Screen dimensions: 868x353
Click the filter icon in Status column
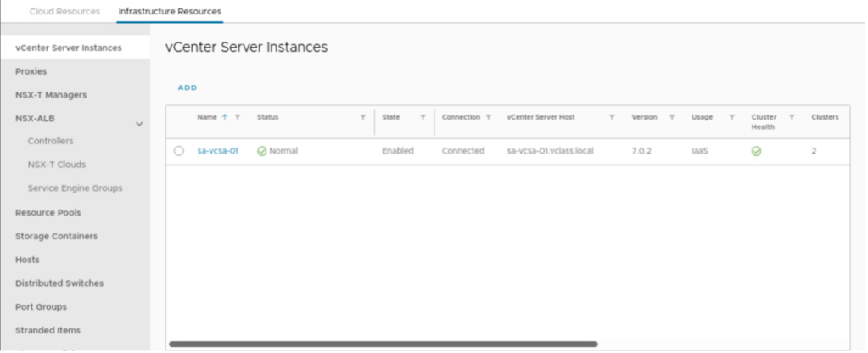pyautogui.click(x=363, y=117)
